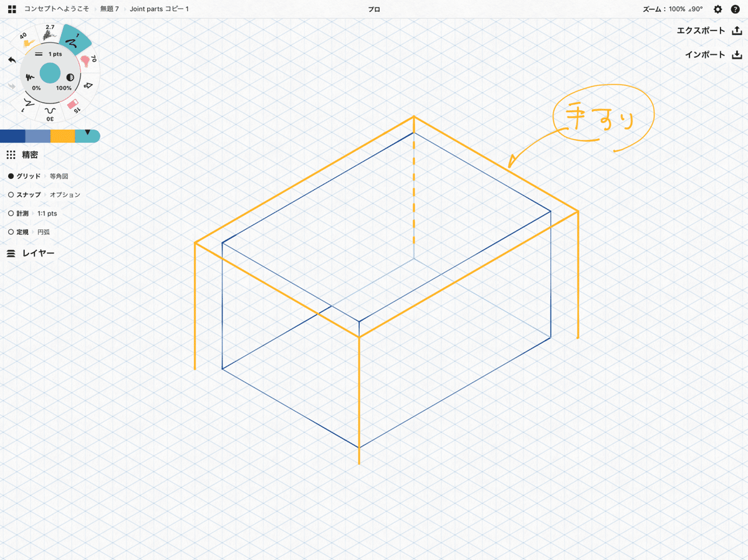Viewport: 748px width, 560px height.
Task: Open settings gear icon
Action: click(717, 9)
